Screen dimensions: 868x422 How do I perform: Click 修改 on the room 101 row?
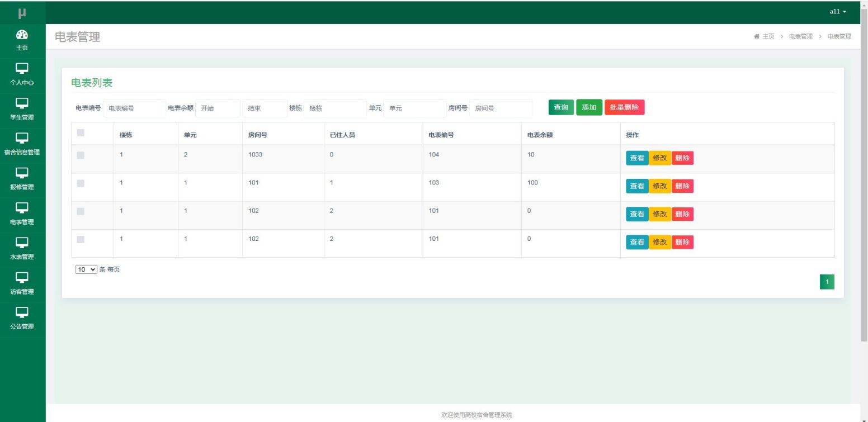660,186
